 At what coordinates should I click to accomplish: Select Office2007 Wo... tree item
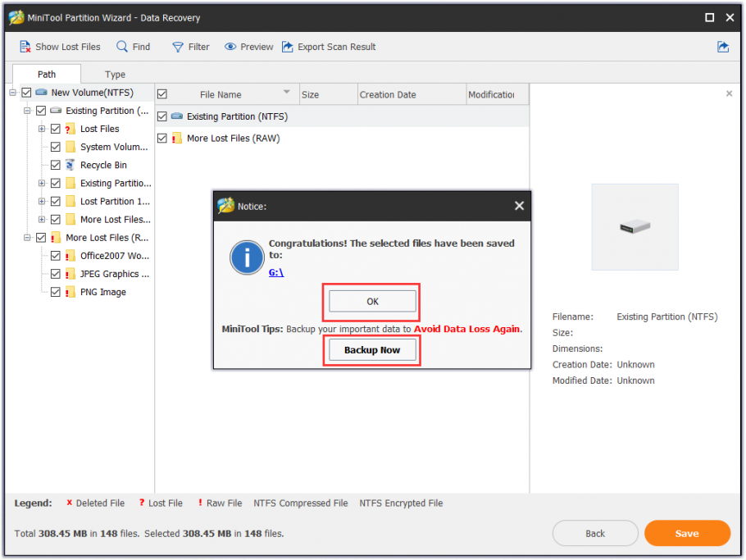click(x=115, y=256)
